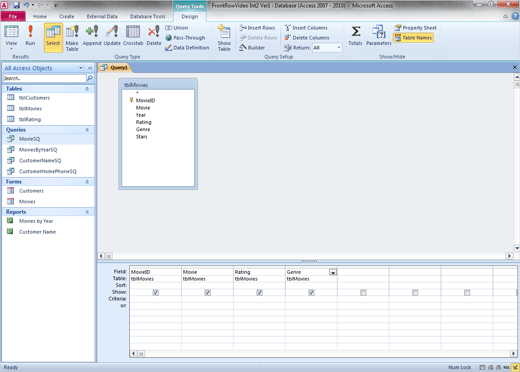Open the expression Builder

point(252,48)
